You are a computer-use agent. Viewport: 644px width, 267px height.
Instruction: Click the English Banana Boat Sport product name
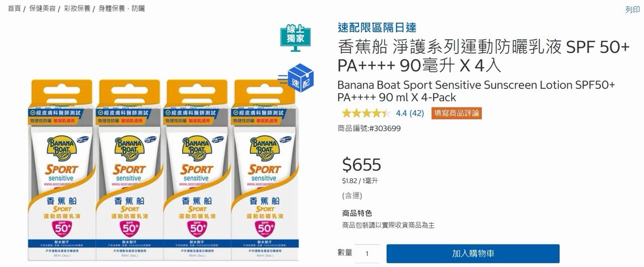coord(476,91)
